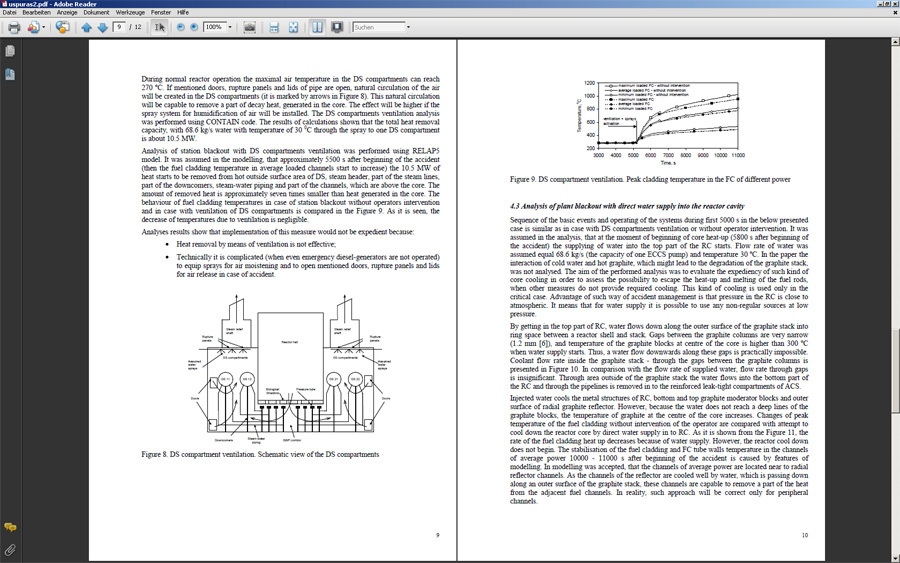Click total page count '12' label
Viewport: 900px width, 563px height.
coord(138,27)
